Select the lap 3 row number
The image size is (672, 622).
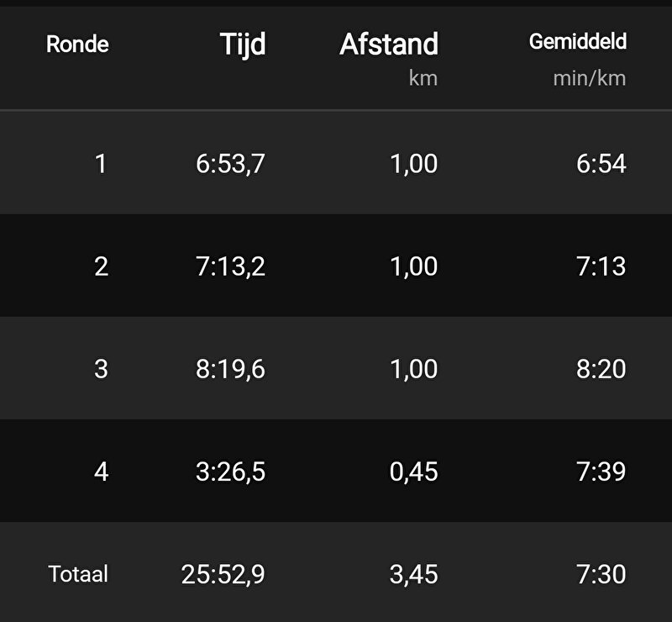[x=101, y=369]
